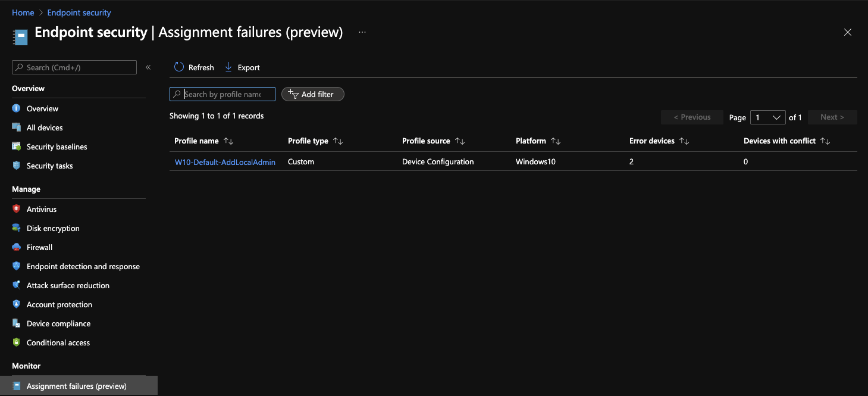The width and height of the screenshot is (868, 396).
Task: Collapse the sidebar with double chevron
Action: pyautogui.click(x=148, y=67)
